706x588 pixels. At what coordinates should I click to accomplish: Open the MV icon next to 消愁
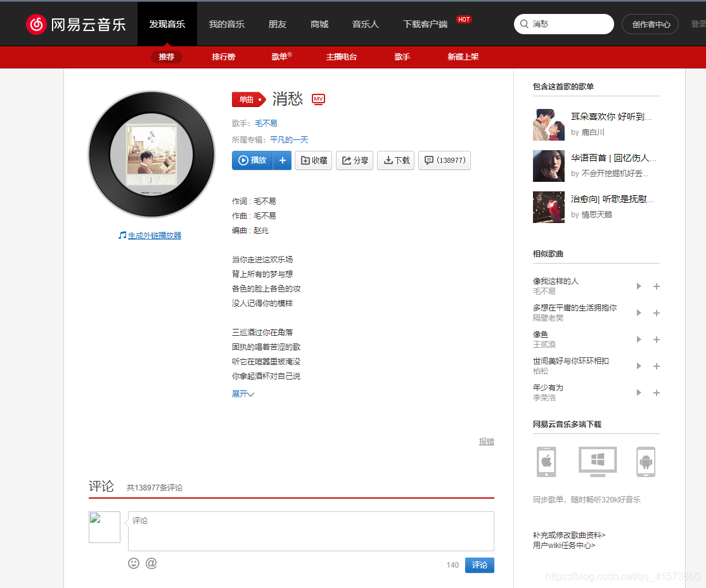pos(318,99)
